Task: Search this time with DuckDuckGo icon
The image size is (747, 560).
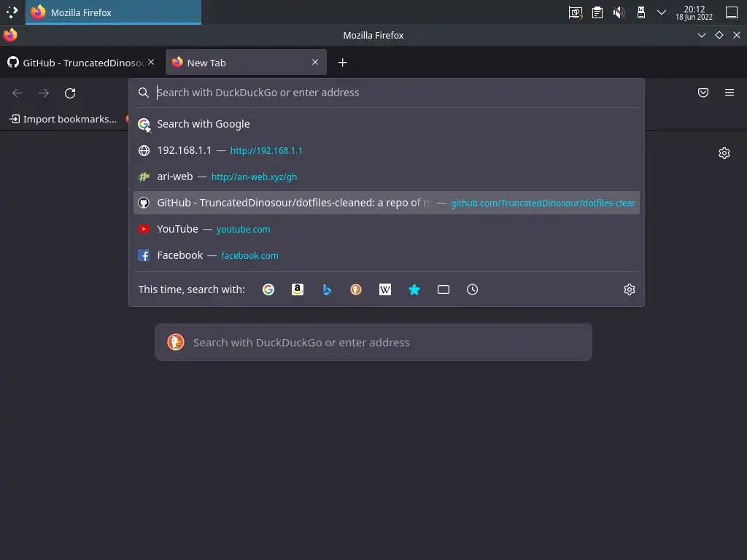Action: (356, 289)
